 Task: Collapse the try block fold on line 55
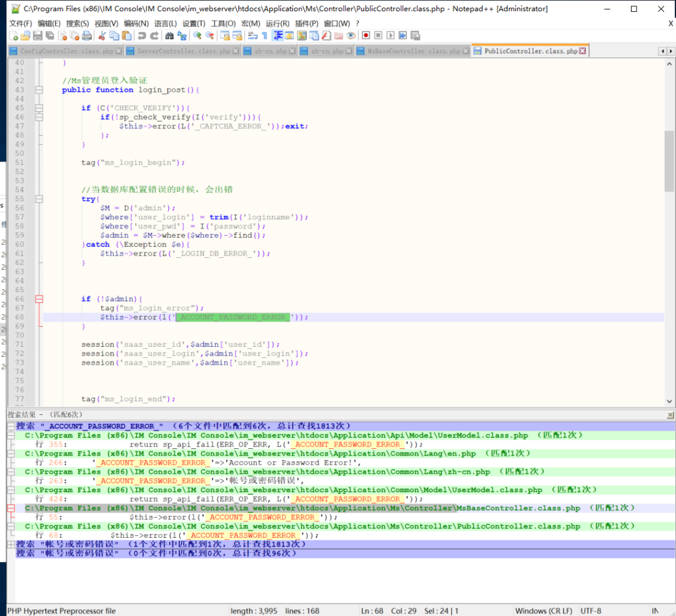pos(39,198)
